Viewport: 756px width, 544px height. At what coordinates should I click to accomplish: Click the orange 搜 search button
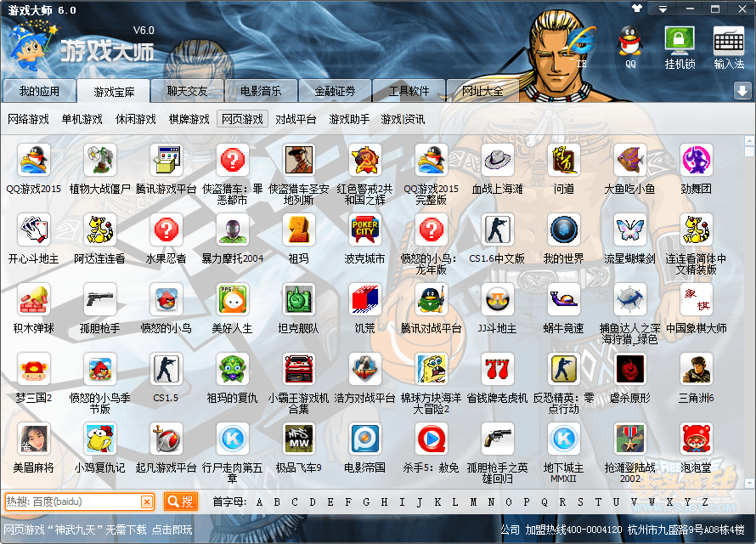coord(181,502)
